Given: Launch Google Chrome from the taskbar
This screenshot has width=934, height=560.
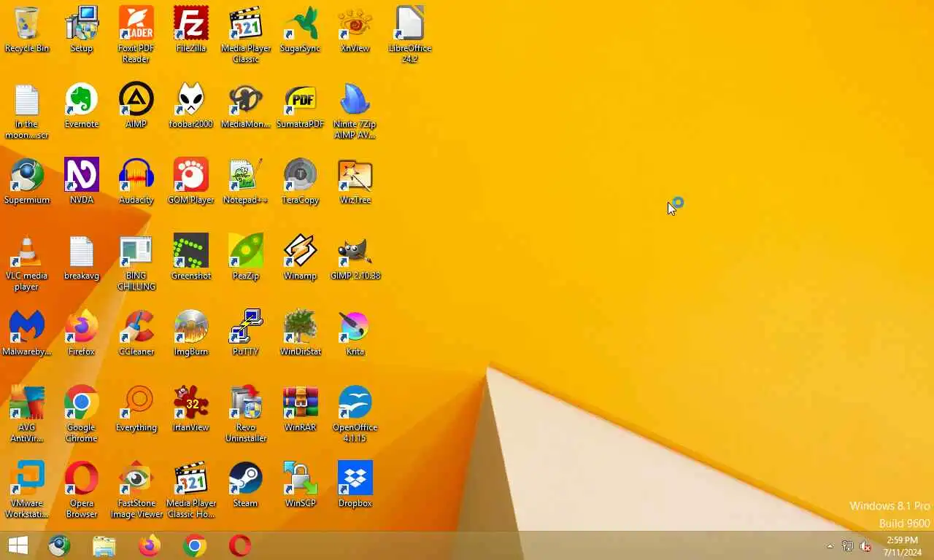Looking at the screenshot, I should coord(195,545).
